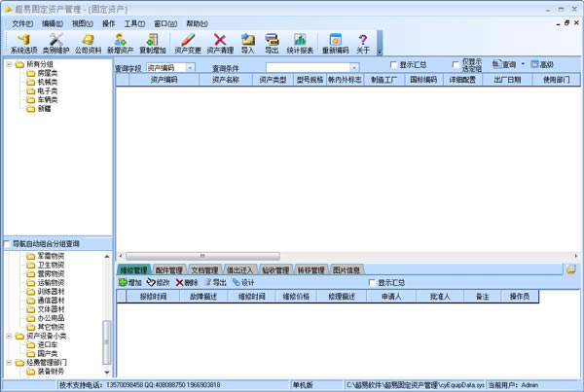The image size is (584, 392).
Task: Click the 高级 advanced query button
Action: pyautogui.click(x=542, y=65)
